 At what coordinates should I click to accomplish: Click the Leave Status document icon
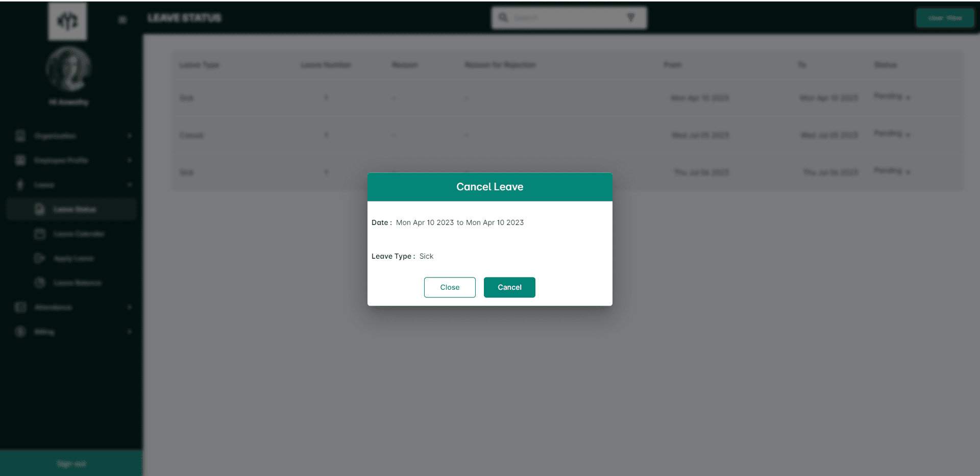40,209
